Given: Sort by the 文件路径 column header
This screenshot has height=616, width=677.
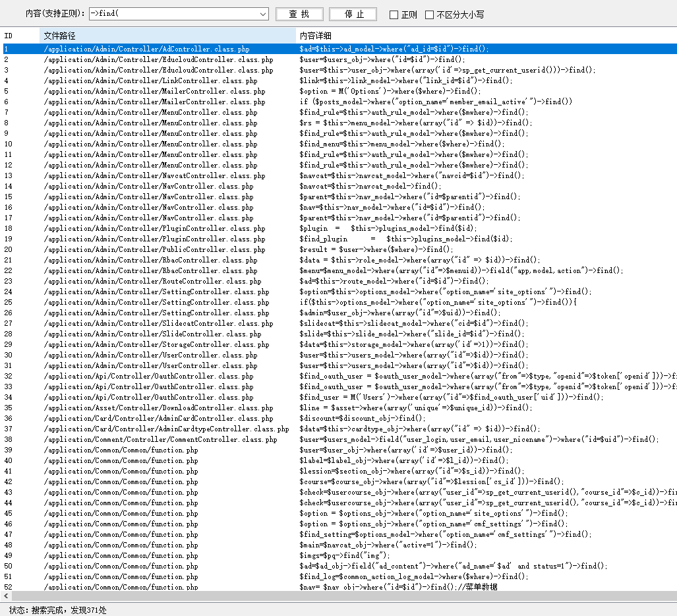Looking at the screenshot, I should pyautogui.click(x=167, y=36).
